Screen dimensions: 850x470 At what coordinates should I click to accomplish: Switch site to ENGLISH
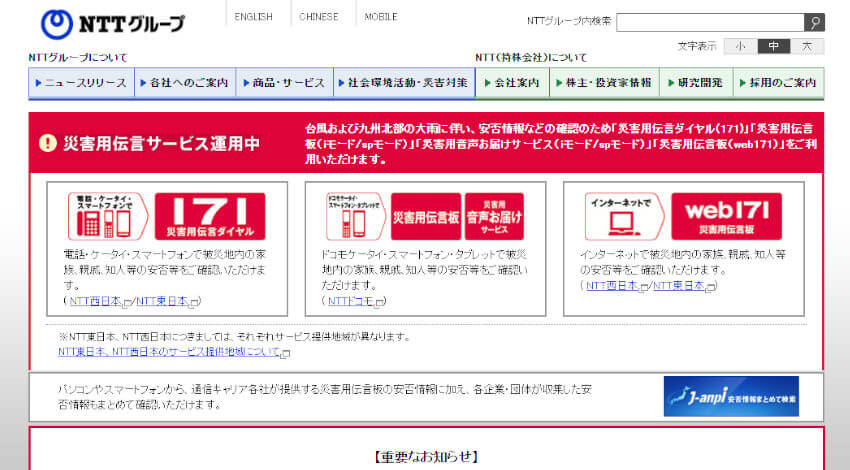[253, 17]
